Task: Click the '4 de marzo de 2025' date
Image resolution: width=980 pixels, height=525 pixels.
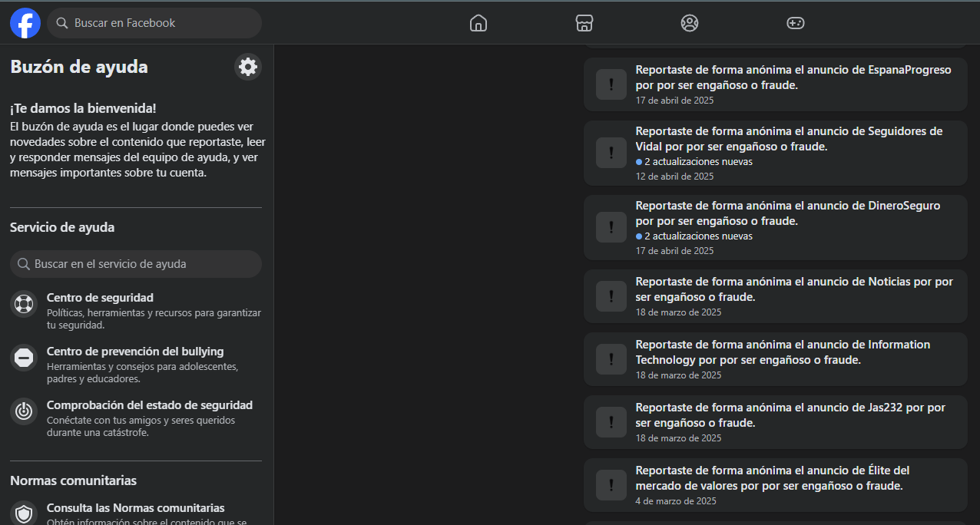Action: point(676,501)
